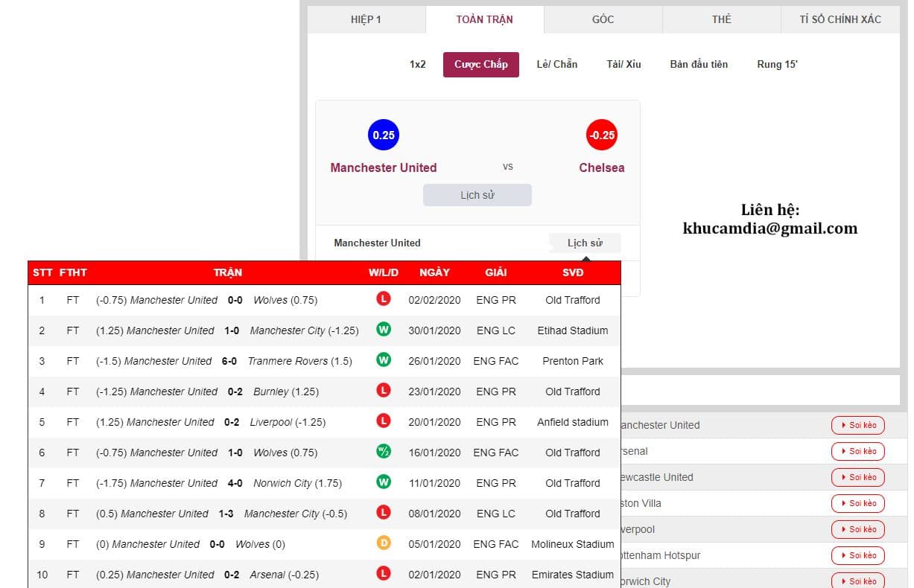Click Soi kèo for the Newcastle United row
The height and width of the screenshot is (588, 914).
click(858, 477)
